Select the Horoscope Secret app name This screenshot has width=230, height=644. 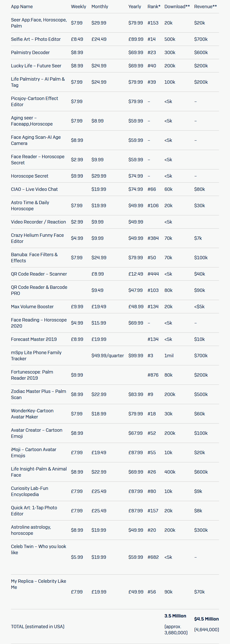coord(30,176)
